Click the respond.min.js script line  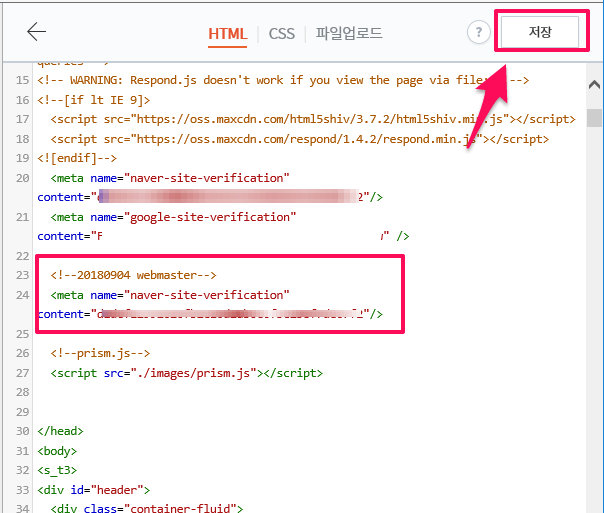[x=300, y=139]
